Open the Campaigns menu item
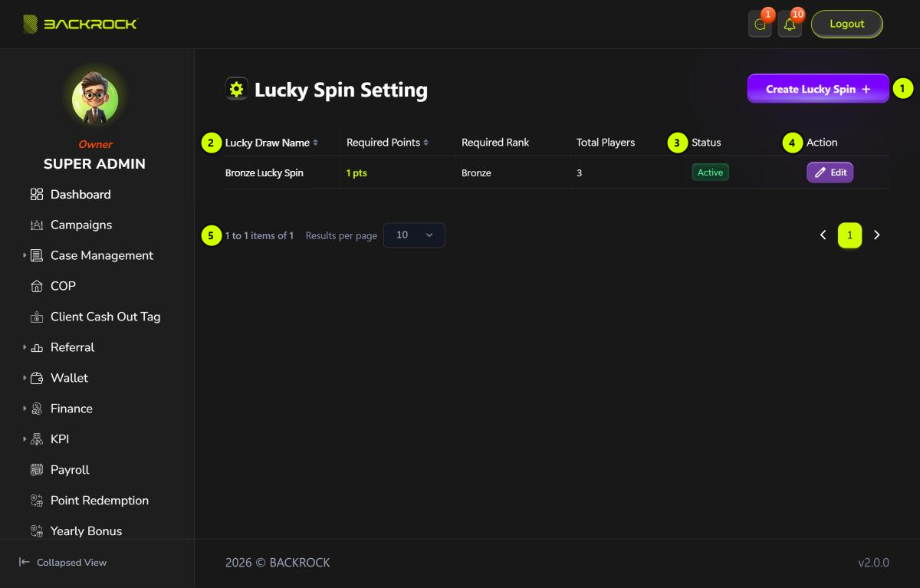The height and width of the screenshot is (588, 920). coord(81,225)
